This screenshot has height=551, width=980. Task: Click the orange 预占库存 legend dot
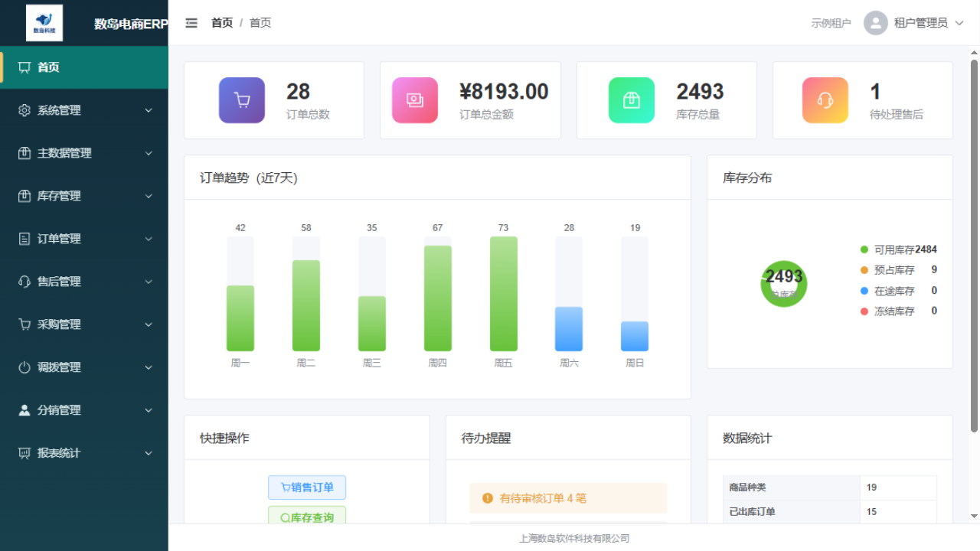pos(864,270)
